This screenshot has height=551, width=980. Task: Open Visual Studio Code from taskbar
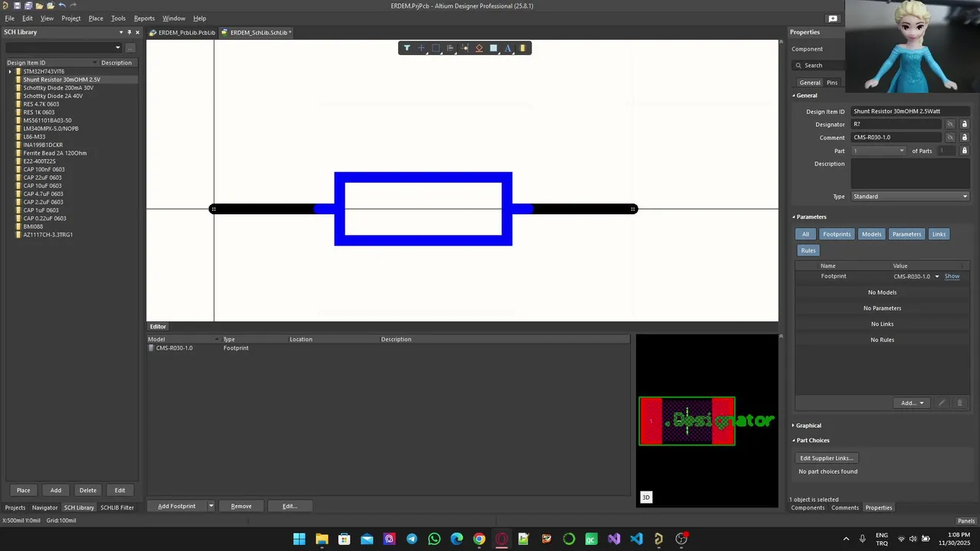coord(636,539)
